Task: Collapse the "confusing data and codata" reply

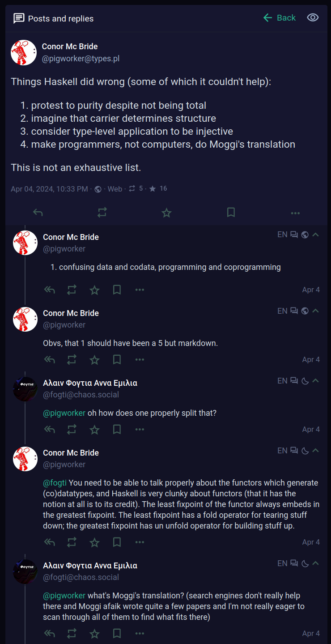Action: tap(315, 235)
